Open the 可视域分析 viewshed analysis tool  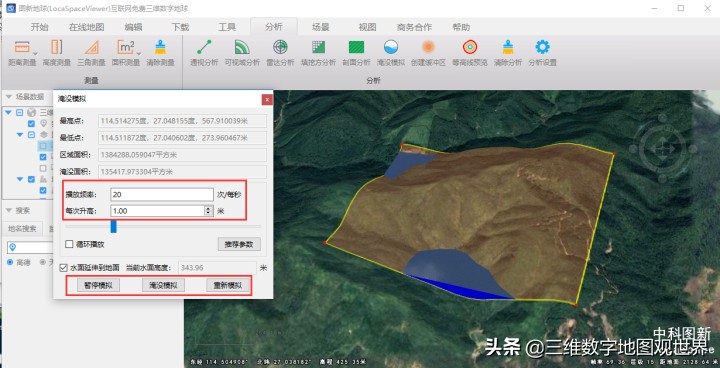pos(242,53)
